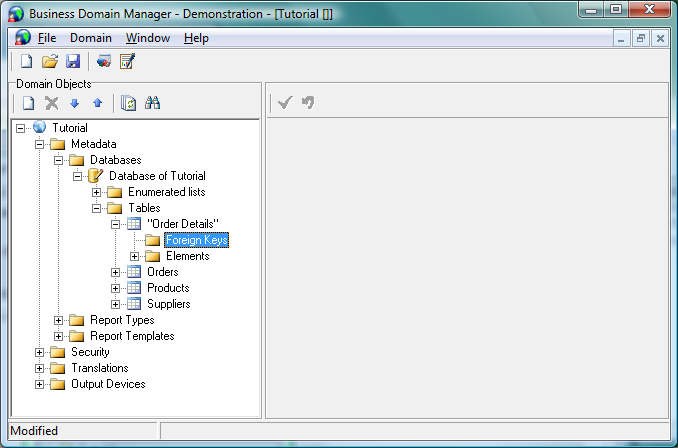Click the refresh icon in Domain Objects toolbar
Viewport: 678px width, 448px height.
[128, 103]
